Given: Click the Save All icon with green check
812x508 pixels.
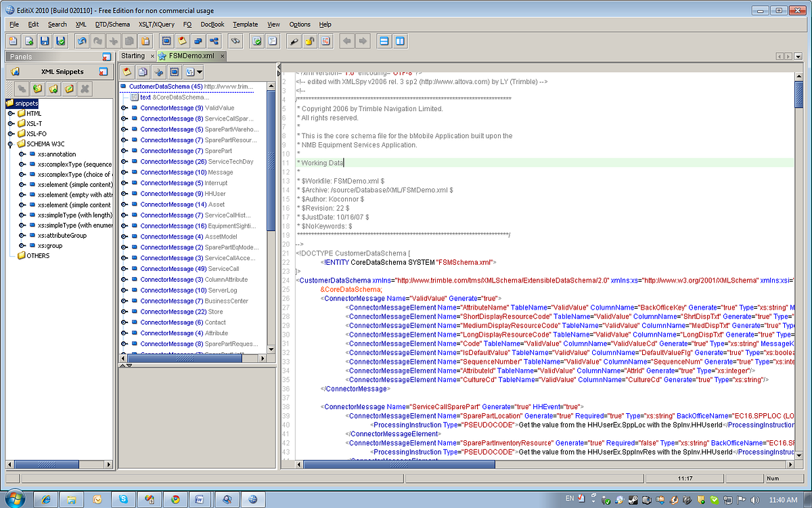Looking at the screenshot, I should 61,41.
